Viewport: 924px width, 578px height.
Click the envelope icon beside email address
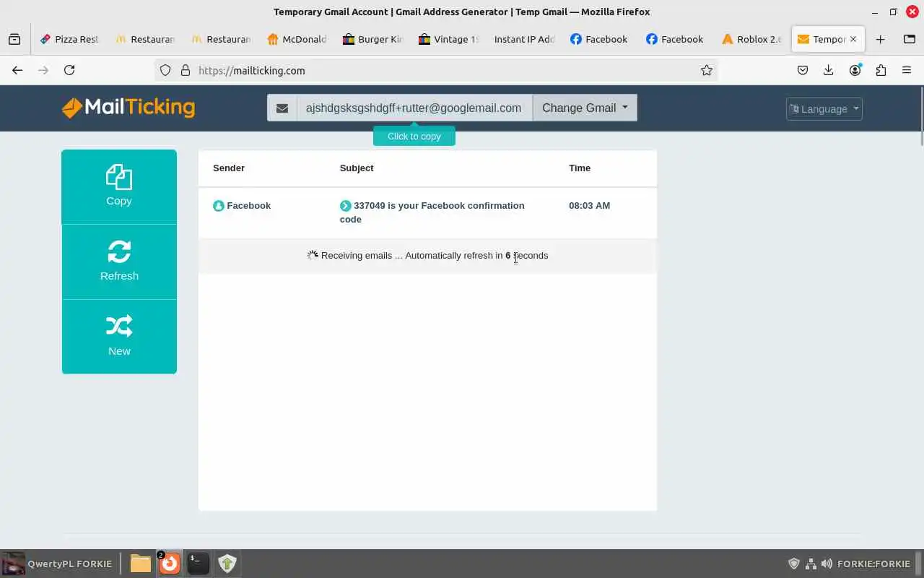[282, 108]
